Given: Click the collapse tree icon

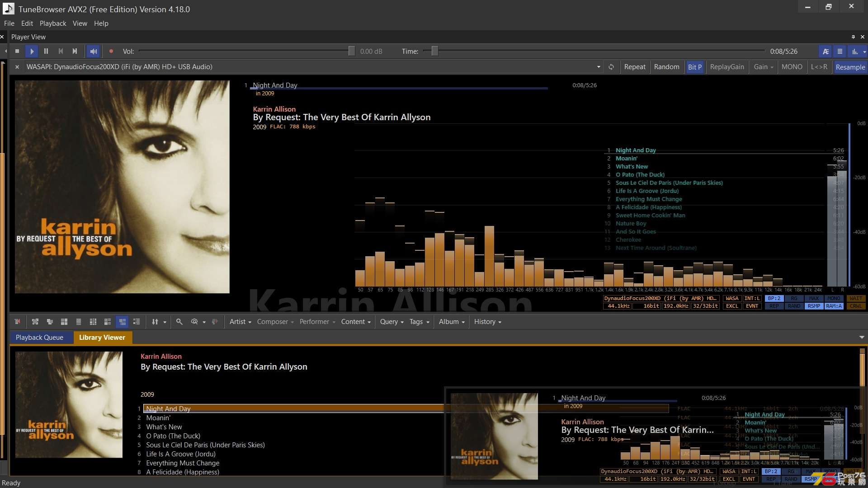Looking at the screenshot, I should click(x=50, y=322).
